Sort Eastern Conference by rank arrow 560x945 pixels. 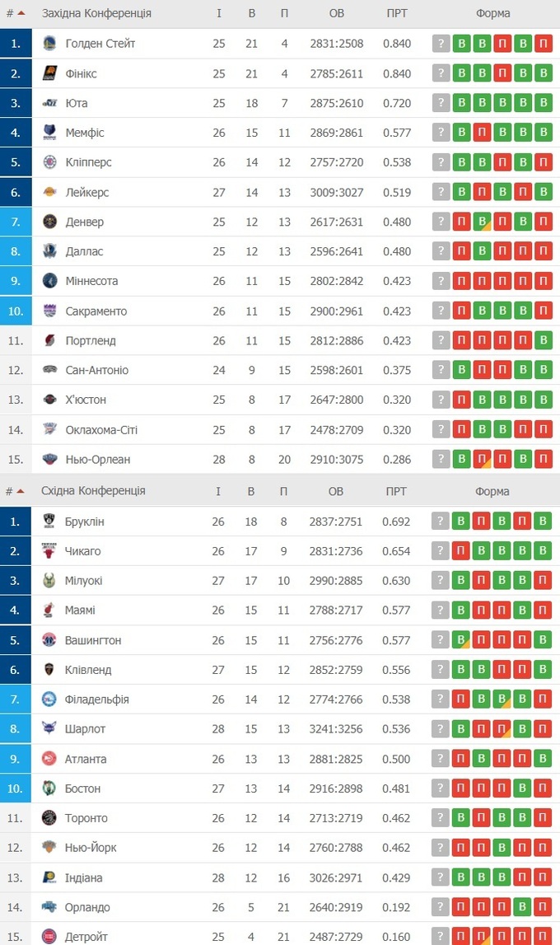(x=21, y=491)
